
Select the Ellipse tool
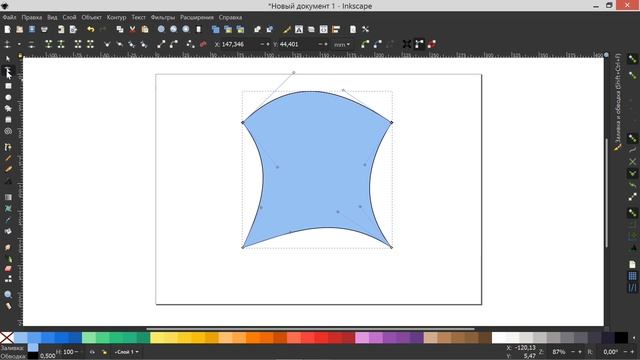point(8,97)
